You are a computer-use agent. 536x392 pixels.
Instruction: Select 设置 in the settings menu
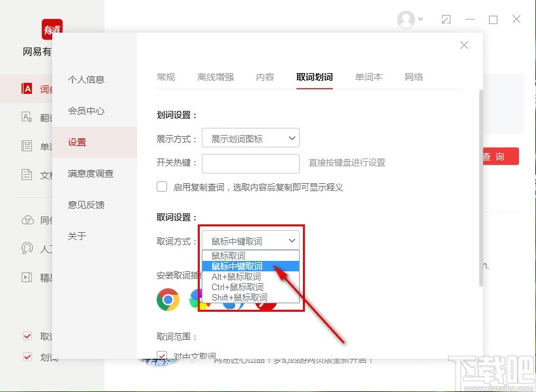tap(95, 142)
